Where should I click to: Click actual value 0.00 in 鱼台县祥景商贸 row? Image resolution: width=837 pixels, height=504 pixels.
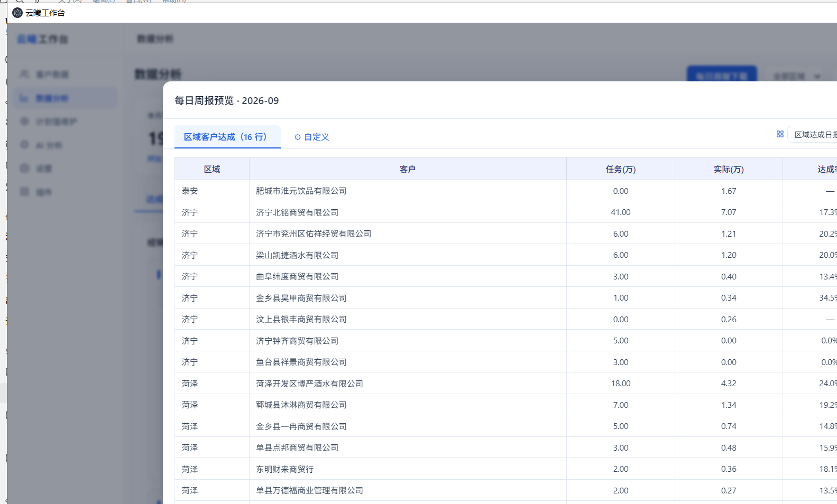[x=729, y=362]
